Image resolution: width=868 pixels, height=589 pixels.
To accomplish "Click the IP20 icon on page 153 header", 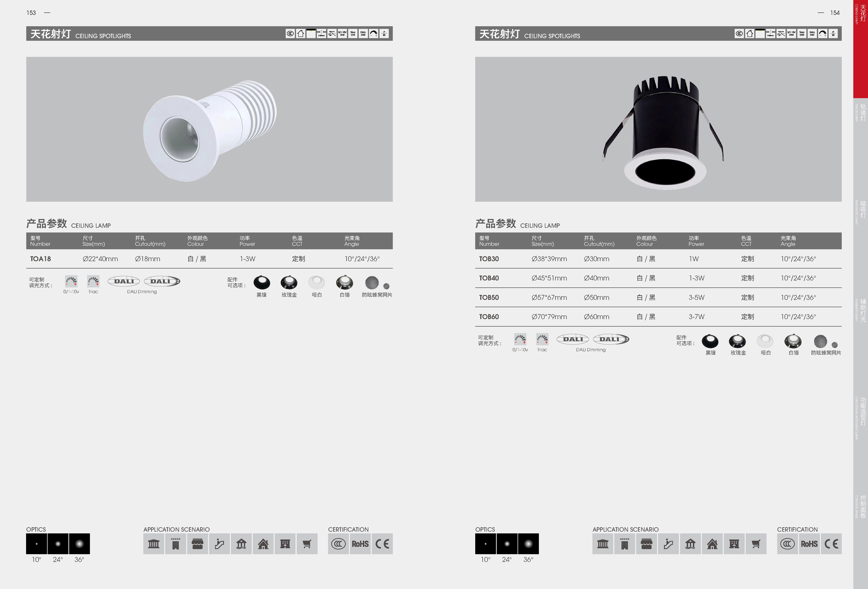I will pyautogui.click(x=384, y=34).
